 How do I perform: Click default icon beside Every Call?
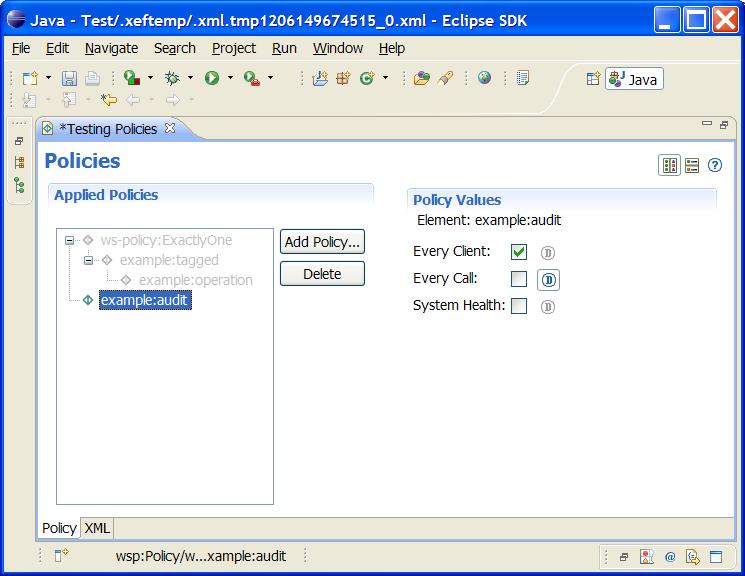click(548, 279)
